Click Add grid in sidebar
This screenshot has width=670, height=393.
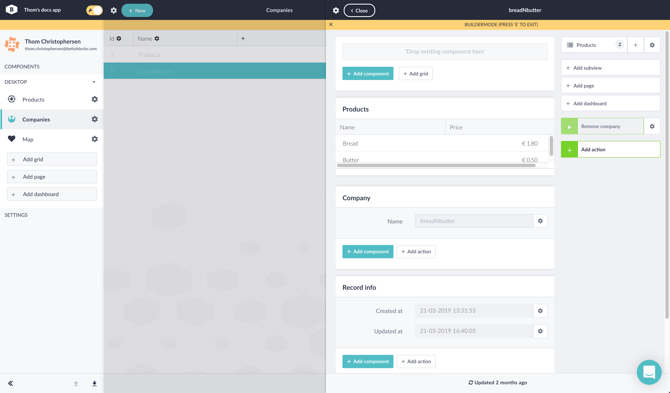click(x=52, y=159)
